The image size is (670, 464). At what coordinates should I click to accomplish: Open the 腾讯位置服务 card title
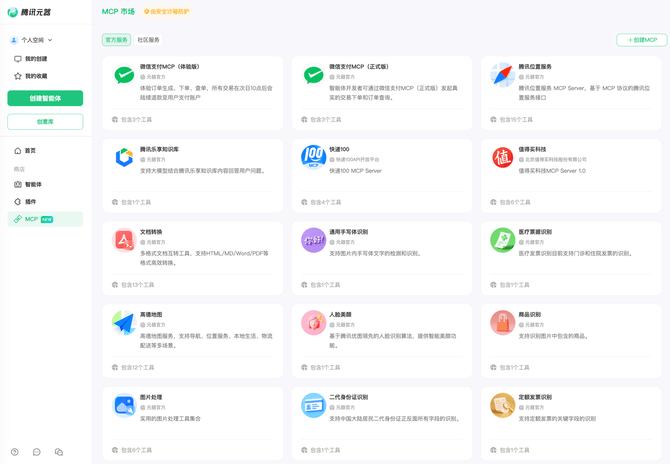535,67
